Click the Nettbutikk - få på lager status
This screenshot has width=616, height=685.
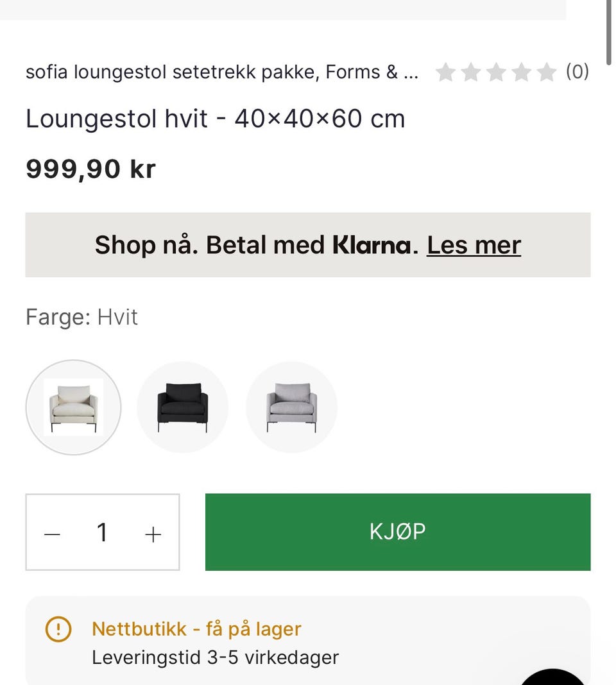196,629
